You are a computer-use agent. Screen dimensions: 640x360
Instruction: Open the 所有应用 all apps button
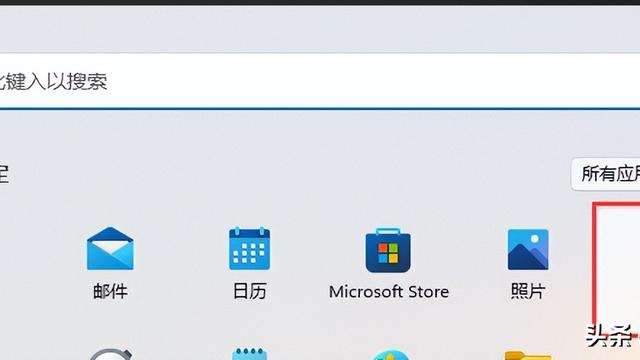click(606, 174)
